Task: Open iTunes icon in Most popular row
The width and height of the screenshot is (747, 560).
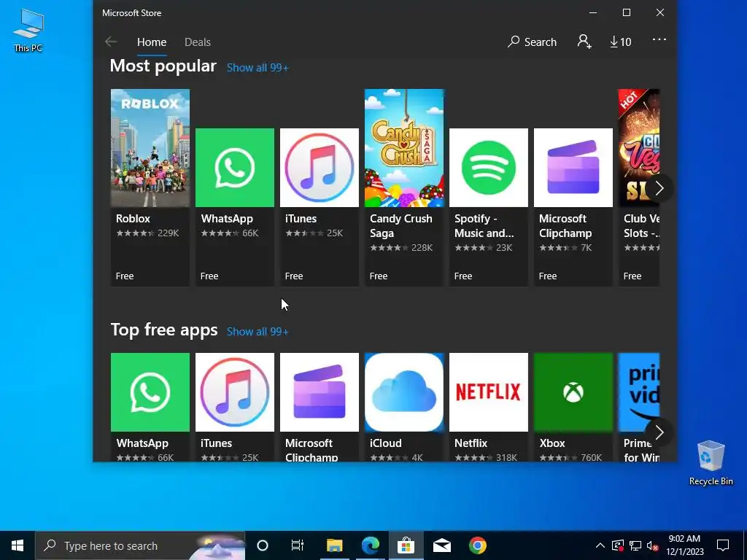Action: coord(320,168)
